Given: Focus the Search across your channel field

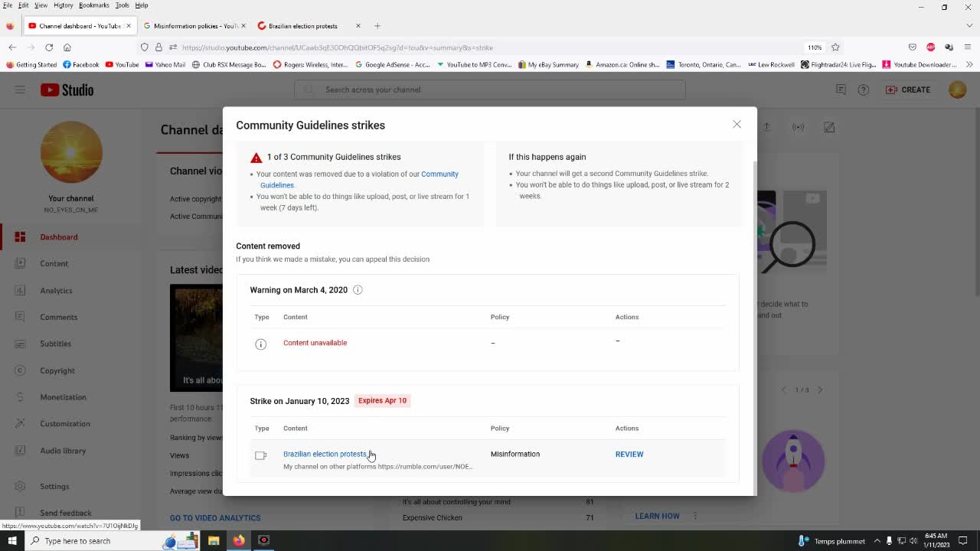Looking at the screenshot, I should click(490, 90).
